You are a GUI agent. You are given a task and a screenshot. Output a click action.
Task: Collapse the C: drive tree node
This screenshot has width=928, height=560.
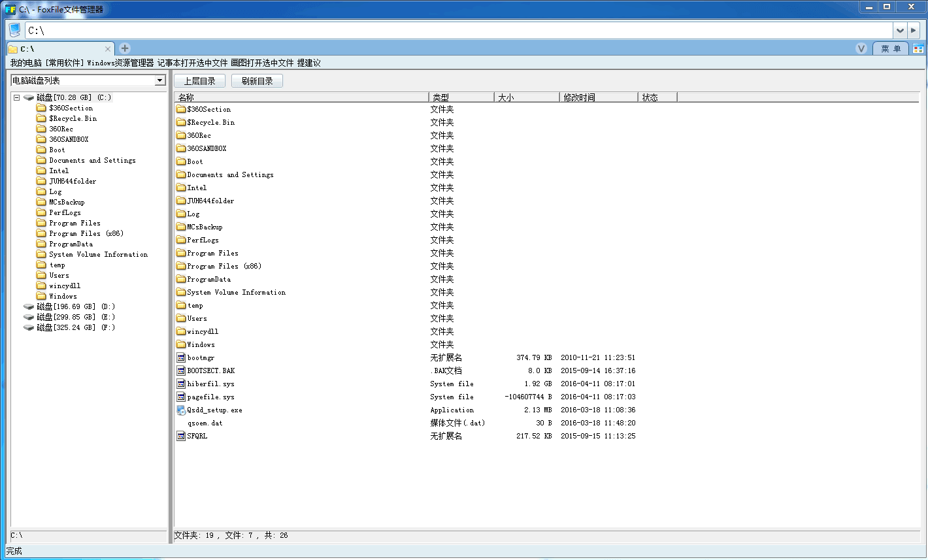[17, 97]
